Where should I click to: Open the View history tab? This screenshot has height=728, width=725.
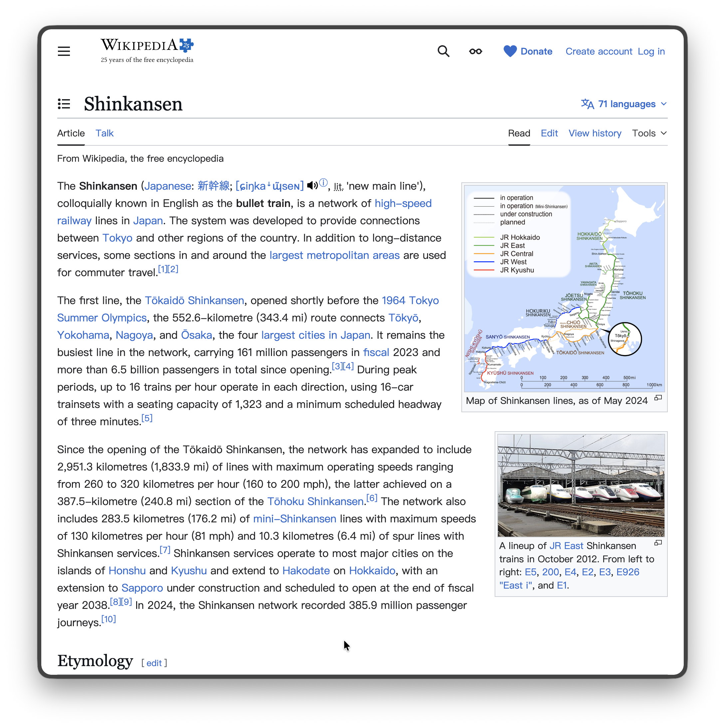595,133
